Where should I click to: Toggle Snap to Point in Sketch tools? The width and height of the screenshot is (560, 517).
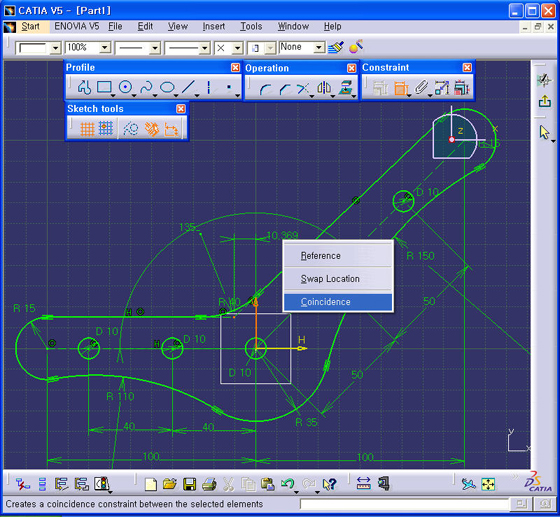(106, 129)
